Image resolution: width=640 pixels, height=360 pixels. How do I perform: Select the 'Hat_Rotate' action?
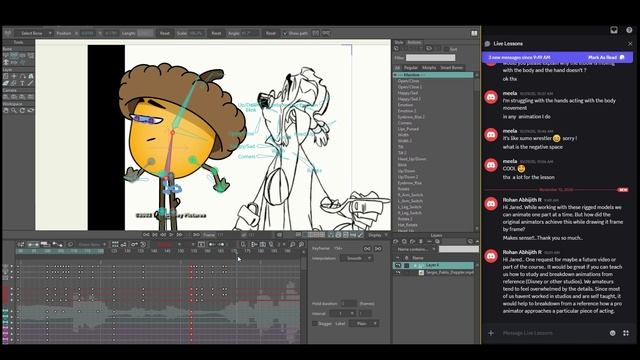[407, 225]
